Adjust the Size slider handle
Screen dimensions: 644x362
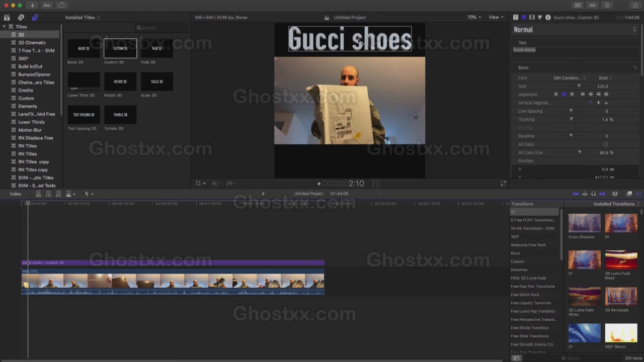579,86
